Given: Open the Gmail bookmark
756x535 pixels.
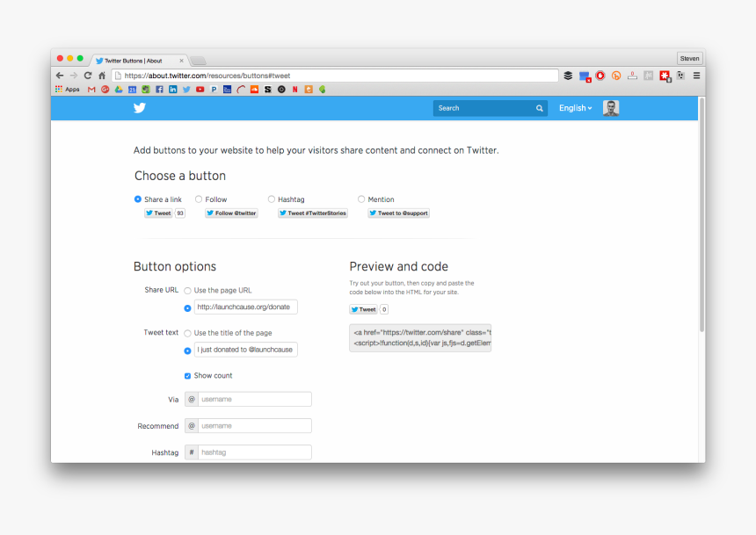Looking at the screenshot, I should [91, 90].
